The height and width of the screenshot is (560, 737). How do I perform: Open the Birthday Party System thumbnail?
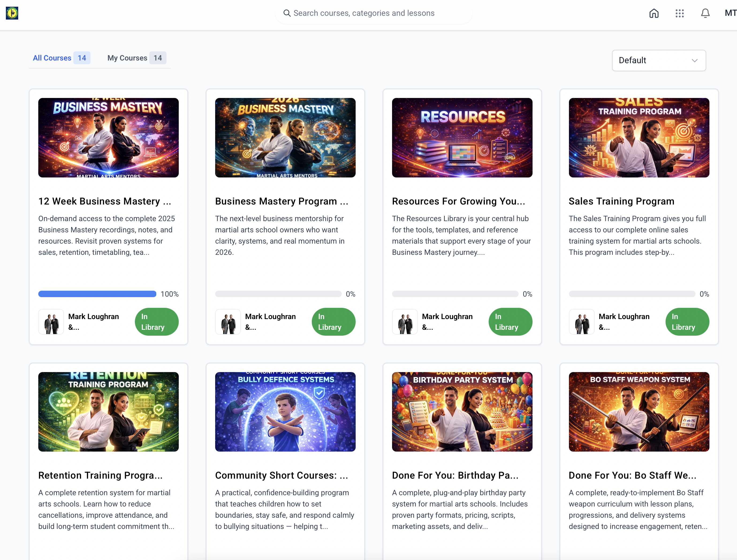click(x=462, y=412)
